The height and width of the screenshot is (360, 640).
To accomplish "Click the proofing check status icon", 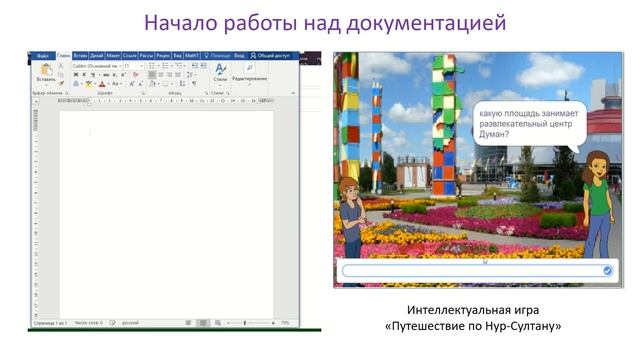I will coord(113,323).
